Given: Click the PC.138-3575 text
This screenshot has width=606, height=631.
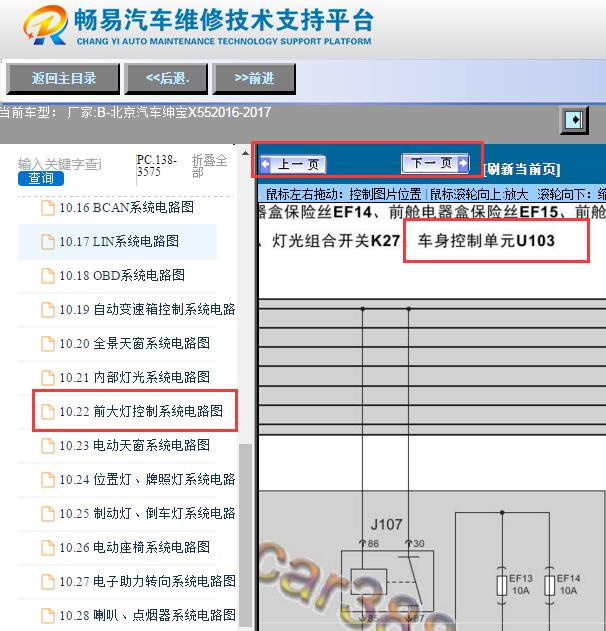Looking at the screenshot, I should pyautogui.click(x=156, y=165).
